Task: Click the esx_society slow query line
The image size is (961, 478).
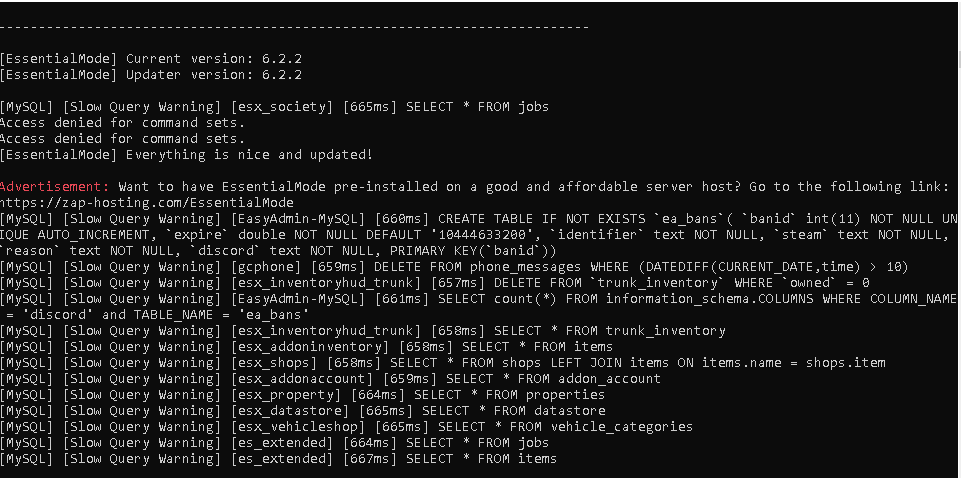Action: [x=275, y=107]
